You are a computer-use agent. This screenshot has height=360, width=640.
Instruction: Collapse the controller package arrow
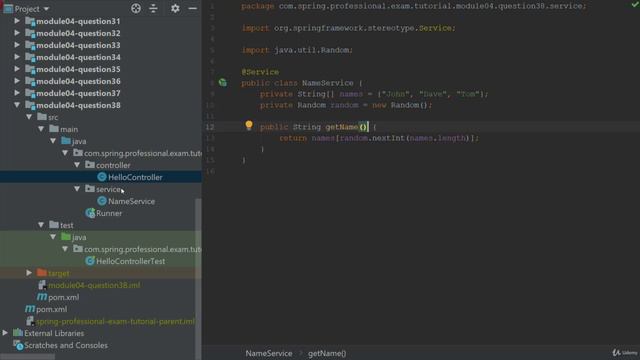[77, 165]
